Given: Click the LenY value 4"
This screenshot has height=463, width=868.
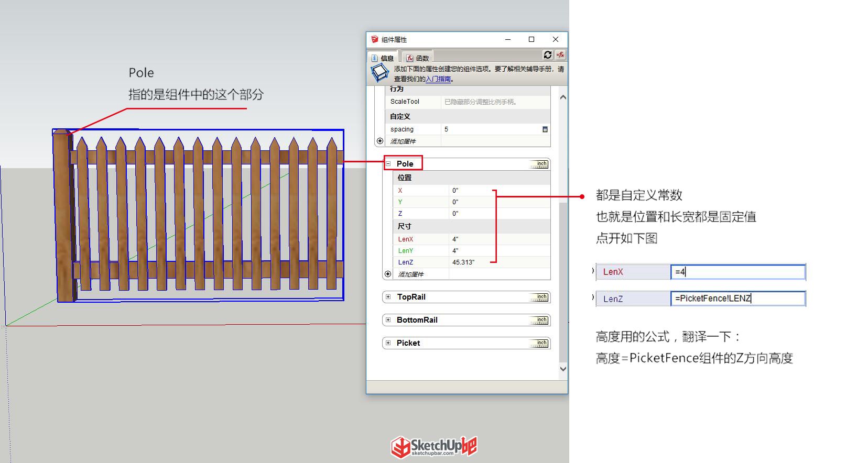Looking at the screenshot, I should tap(499, 251).
